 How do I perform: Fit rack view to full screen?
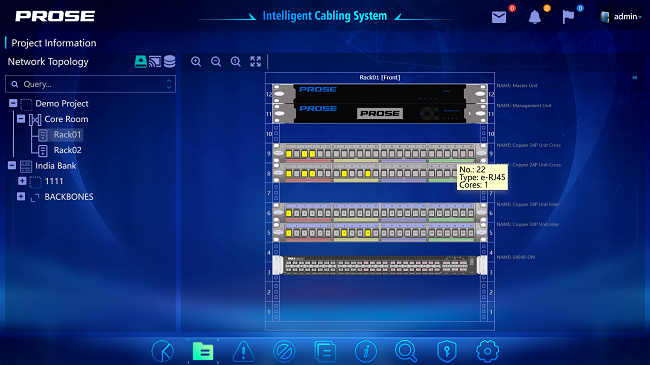pos(256,62)
